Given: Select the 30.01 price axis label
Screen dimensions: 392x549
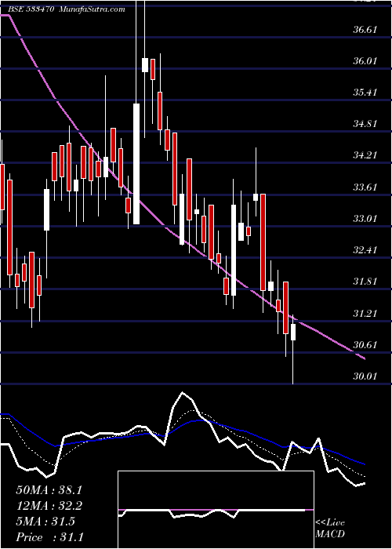Looking at the screenshot, I should click(x=365, y=376).
